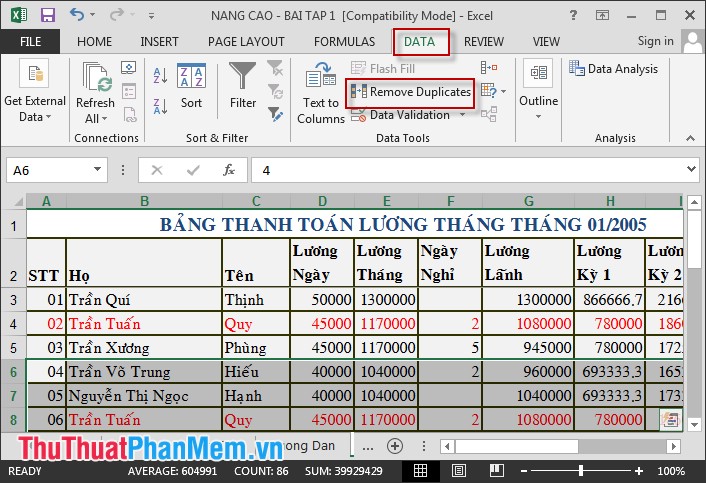
Task: Click Remove Duplicates
Action: coord(411,92)
